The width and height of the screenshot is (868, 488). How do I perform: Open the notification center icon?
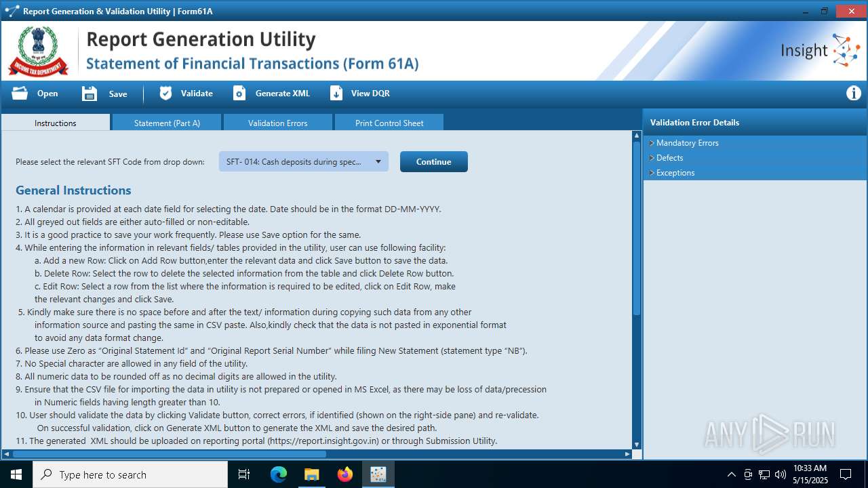[846, 474]
